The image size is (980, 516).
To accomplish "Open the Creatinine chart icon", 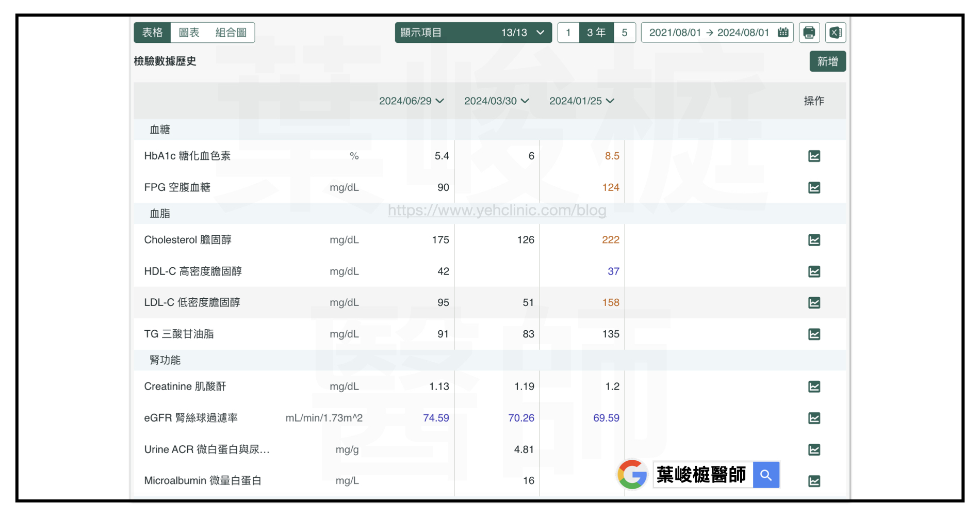I will click(814, 386).
